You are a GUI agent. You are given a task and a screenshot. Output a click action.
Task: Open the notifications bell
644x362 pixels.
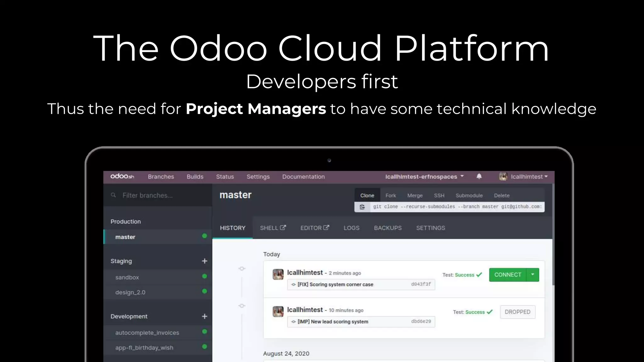[x=479, y=176]
